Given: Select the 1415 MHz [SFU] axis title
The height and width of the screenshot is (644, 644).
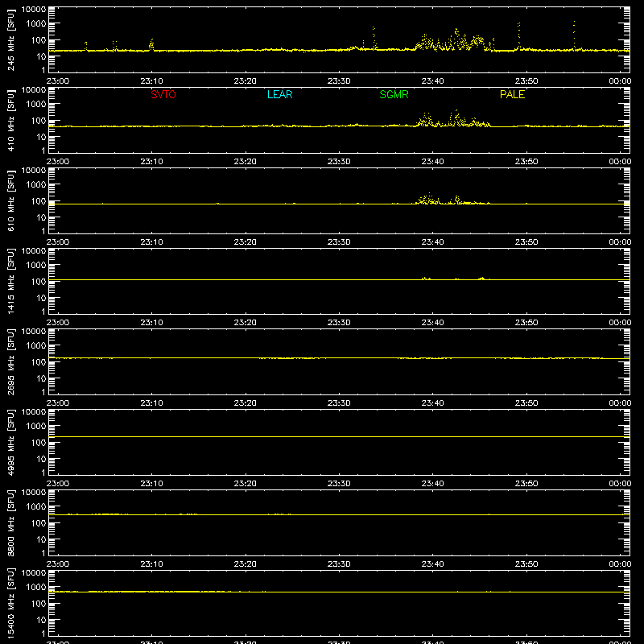Looking at the screenshot, I should click(x=11, y=282).
